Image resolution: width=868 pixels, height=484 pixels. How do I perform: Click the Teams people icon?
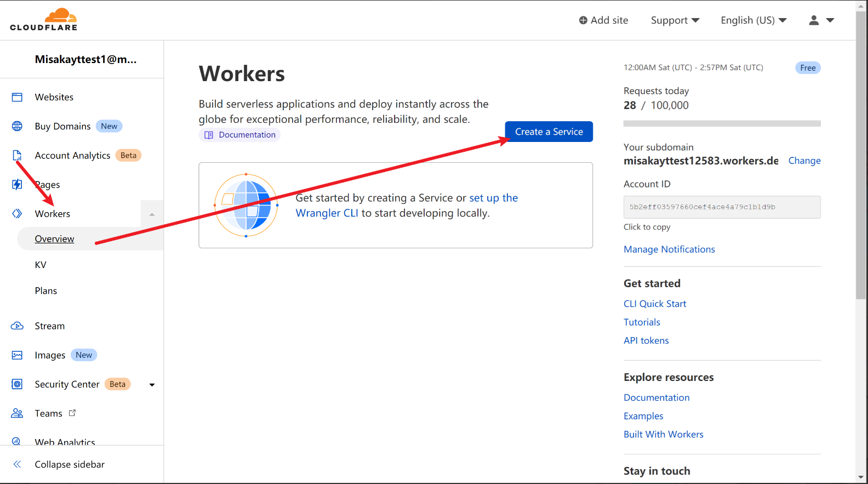pyautogui.click(x=17, y=413)
